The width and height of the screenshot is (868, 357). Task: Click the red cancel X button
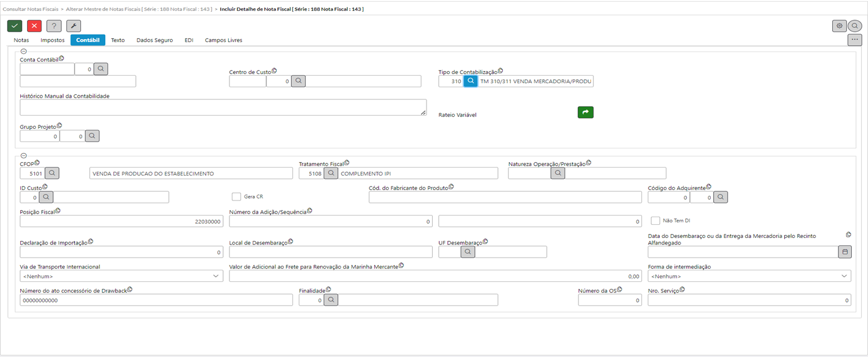pyautogui.click(x=34, y=26)
